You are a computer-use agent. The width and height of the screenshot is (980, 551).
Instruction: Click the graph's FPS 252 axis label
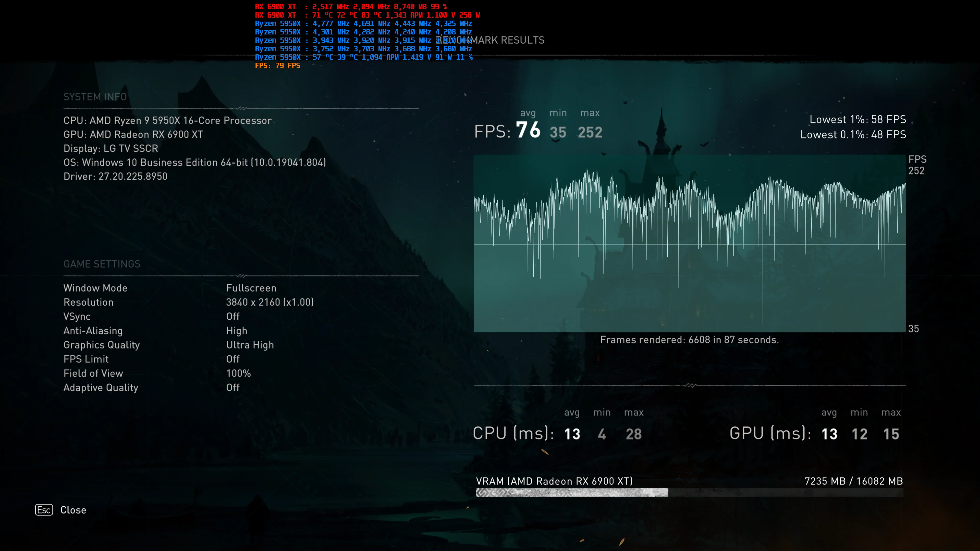tap(917, 165)
